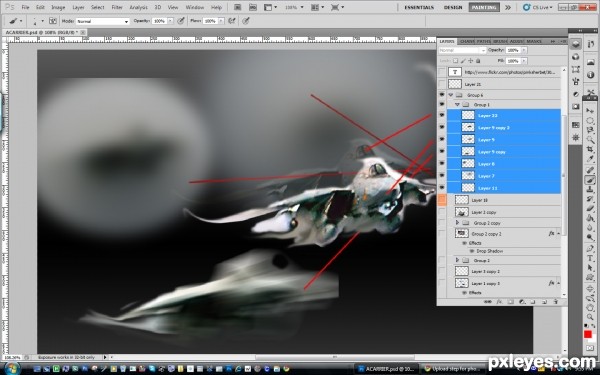This screenshot has height=375, width=600.
Task: Select the Hand tool
Action: click(590, 308)
